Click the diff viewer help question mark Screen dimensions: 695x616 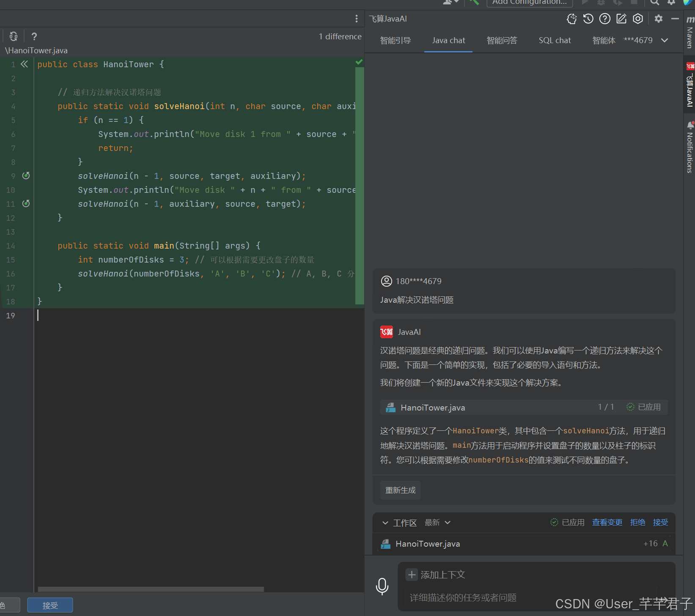point(34,36)
